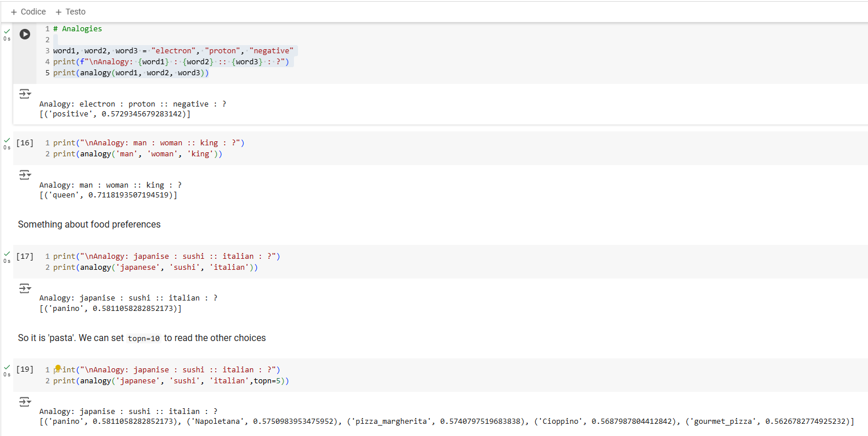The width and height of the screenshot is (868, 436).
Task: Click green checkmark status beside cell 17
Action: click(x=7, y=254)
